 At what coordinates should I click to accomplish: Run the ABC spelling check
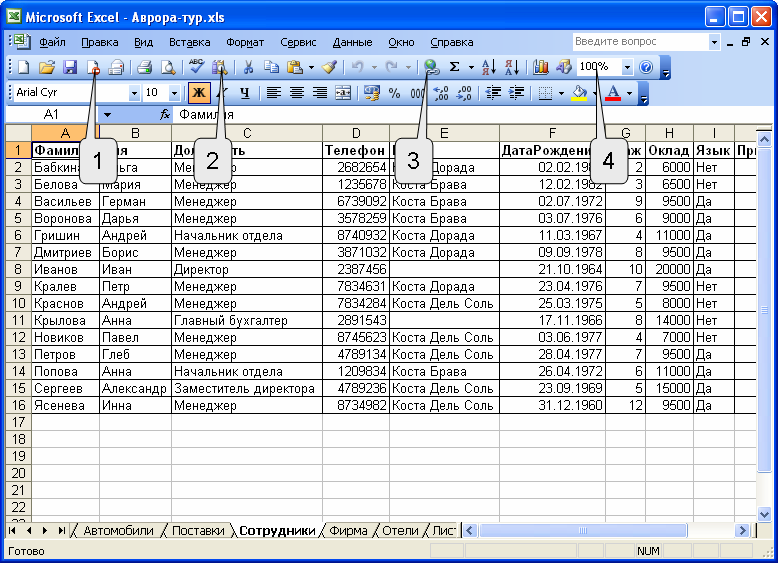196,67
